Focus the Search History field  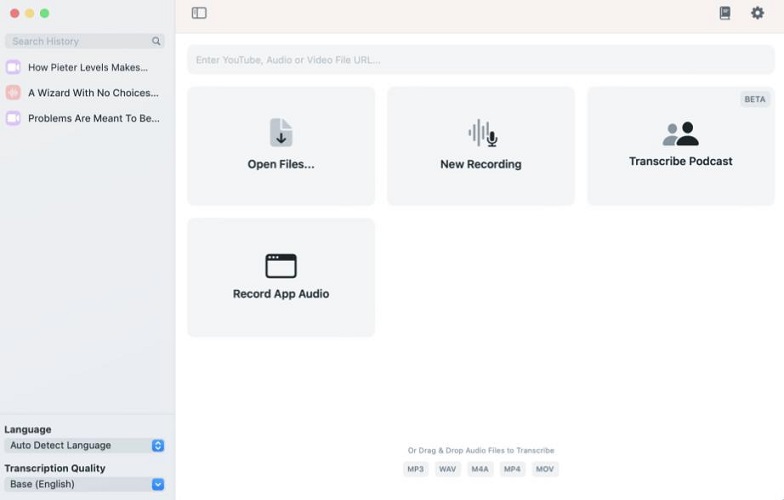pos(84,41)
